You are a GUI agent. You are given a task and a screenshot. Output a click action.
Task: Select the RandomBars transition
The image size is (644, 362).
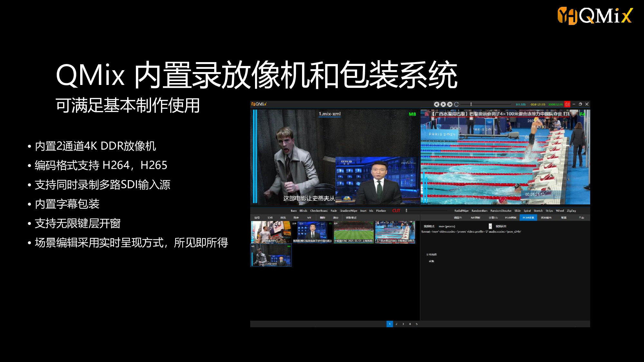tap(479, 211)
